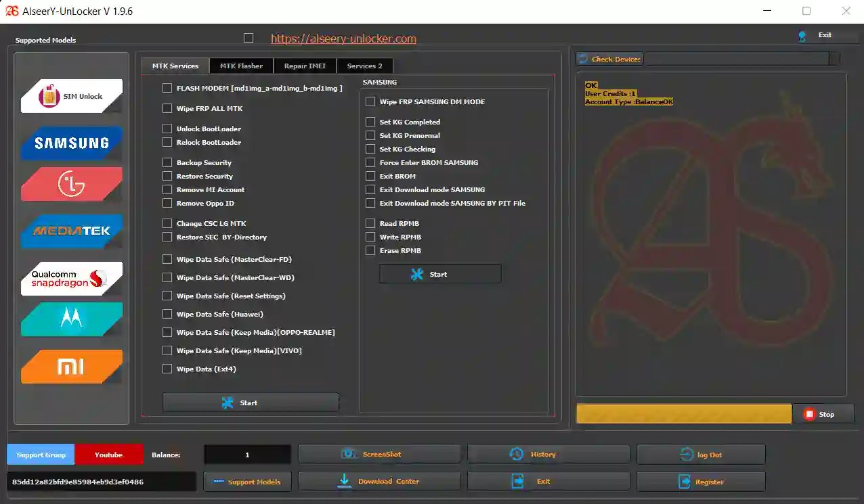Tick Set KG Prenormal

tap(370, 135)
